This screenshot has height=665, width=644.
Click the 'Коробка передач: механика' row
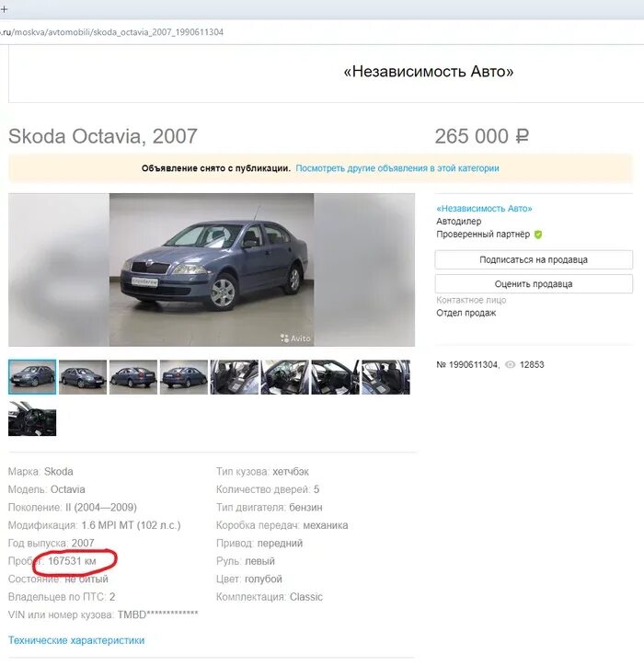tap(282, 525)
